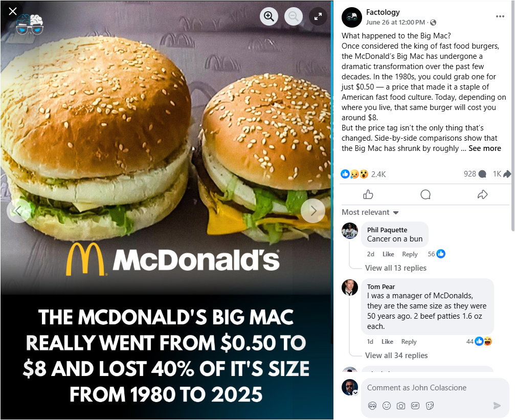Go to the previous photo
This screenshot has width=515, height=420.
pyautogui.click(x=19, y=211)
